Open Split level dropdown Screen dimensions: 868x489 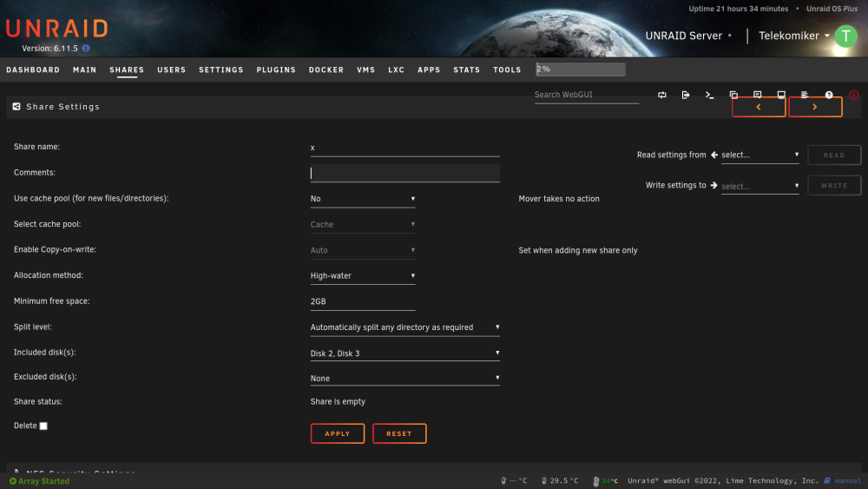point(405,327)
